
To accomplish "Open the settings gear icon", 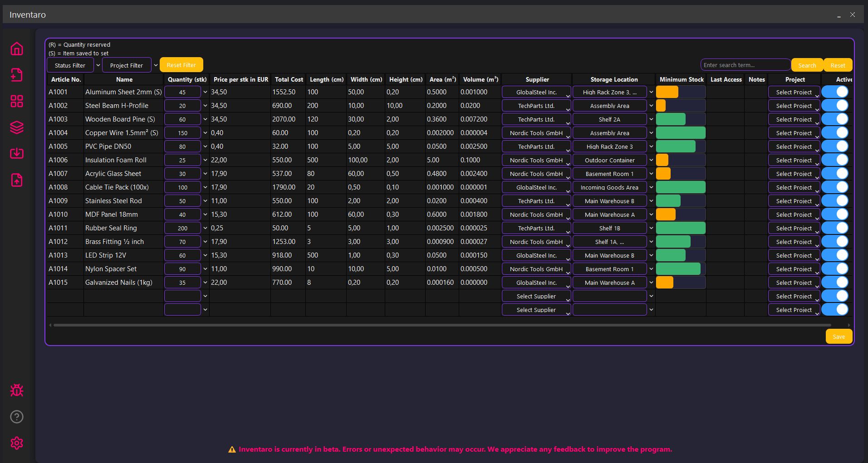I will coord(17,443).
